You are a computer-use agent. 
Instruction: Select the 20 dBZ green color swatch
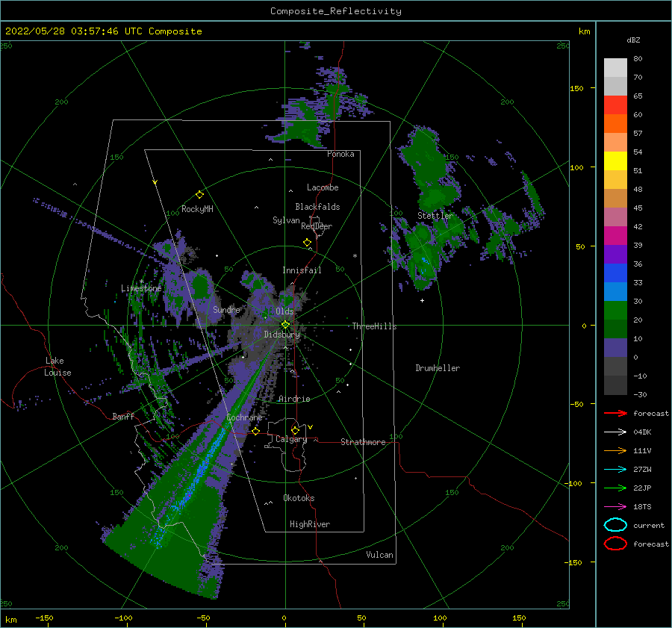tap(615, 310)
